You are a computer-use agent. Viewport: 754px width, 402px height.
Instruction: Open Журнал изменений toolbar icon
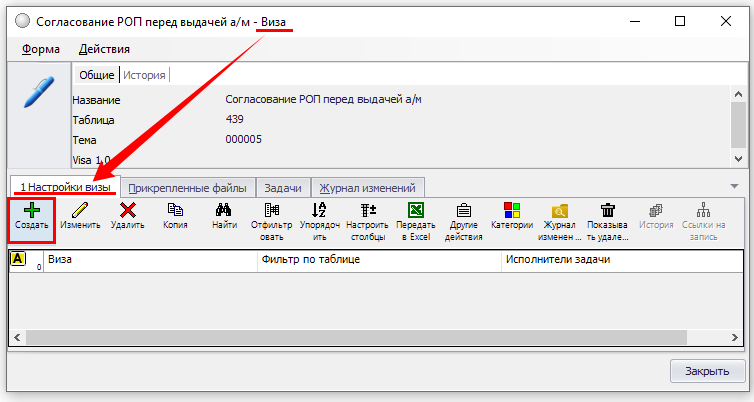(560, 211)
